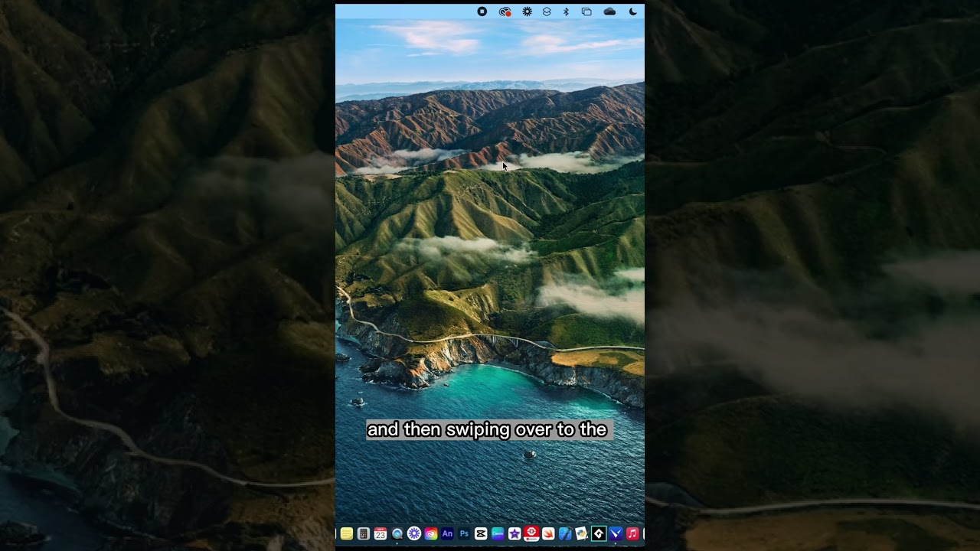Image resolution: width=980 pixels, height=551 pixels.
Task: Toggle the crescent moon Focus icon
Action: tap(632, 11)
